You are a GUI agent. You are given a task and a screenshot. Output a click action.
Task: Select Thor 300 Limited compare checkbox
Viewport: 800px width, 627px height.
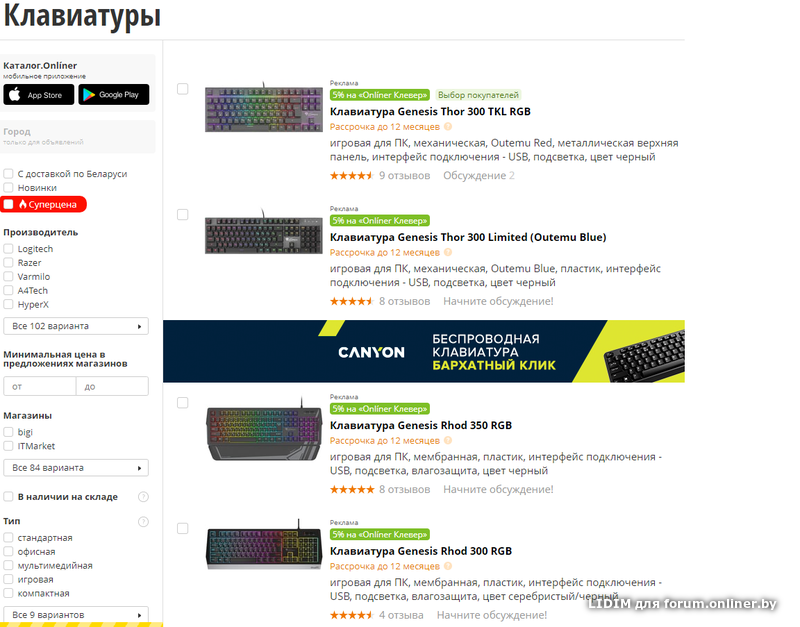coord(183,214)
